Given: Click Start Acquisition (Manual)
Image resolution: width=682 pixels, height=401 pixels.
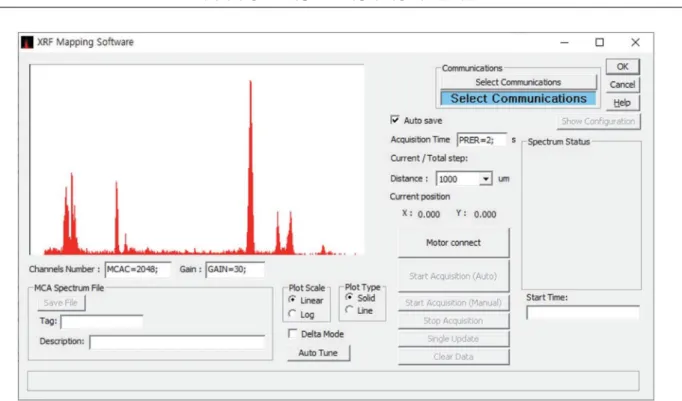Looking at the screenshot, I should tap(453, 303).
